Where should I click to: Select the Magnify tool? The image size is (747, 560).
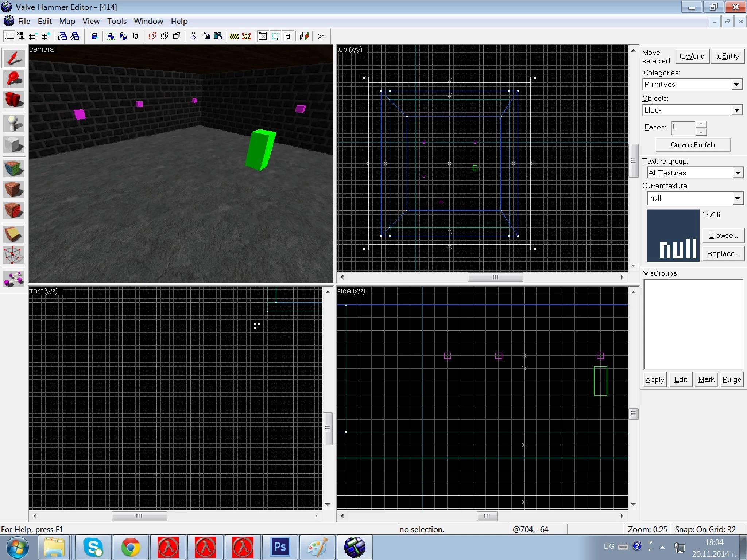point(14,79)
